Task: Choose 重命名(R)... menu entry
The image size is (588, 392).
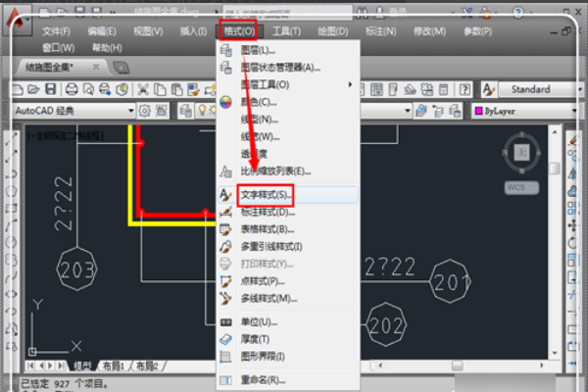Action: (x=288, y=380)
